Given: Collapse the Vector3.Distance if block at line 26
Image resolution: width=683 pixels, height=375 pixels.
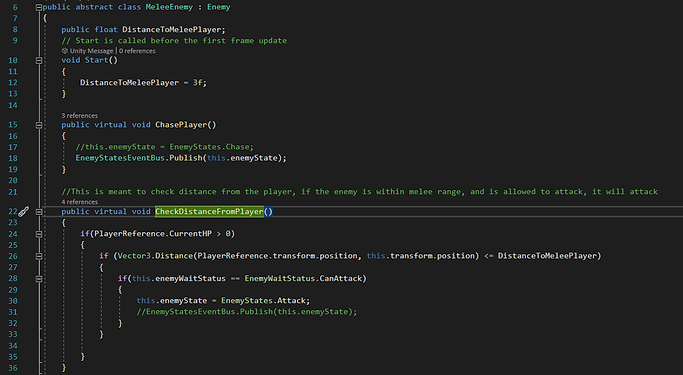Looking at the screenshot, I should coord(39,256).
